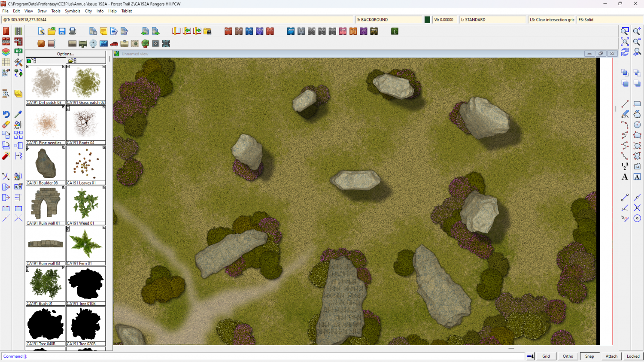Screen dimensions: 644x362
Task: Toggle Ortho mode
Action: 568,356
